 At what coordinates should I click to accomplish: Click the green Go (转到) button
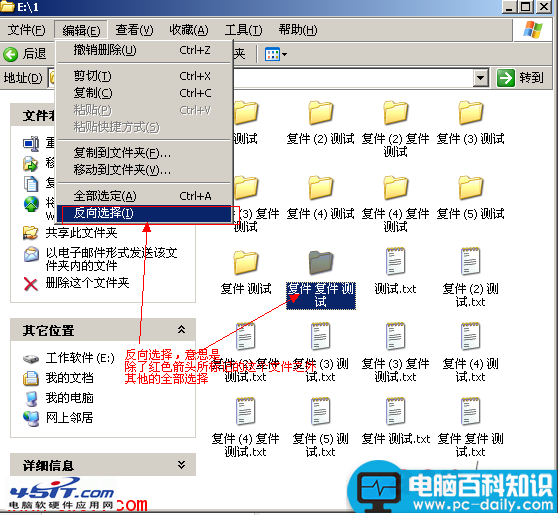coord(520,77)
